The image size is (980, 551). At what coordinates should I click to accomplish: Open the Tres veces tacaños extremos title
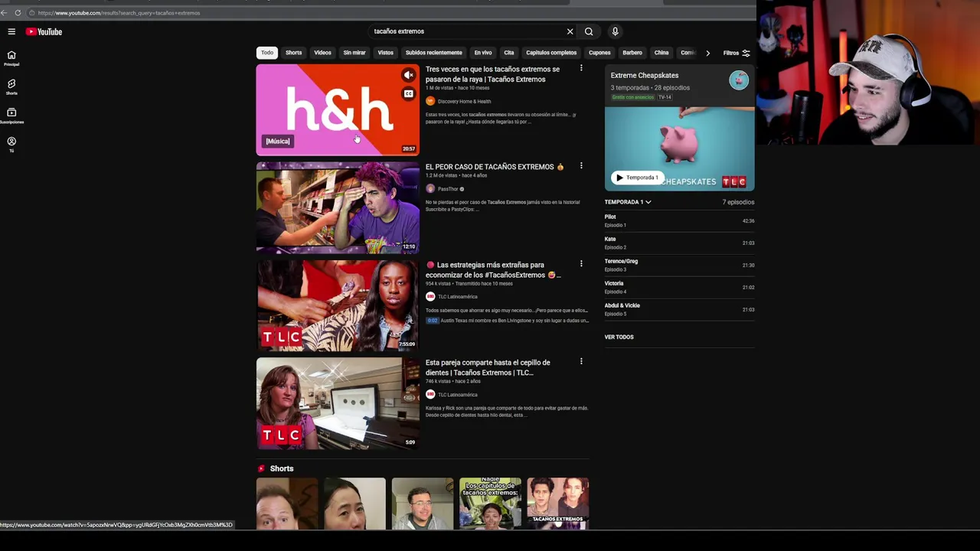click(x=492, y=74)
